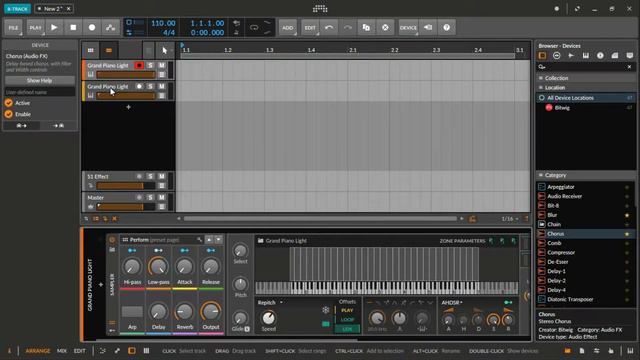Arm record on the second Grand Piano Light track
640x360 pixels.
[x=139, y=87]
